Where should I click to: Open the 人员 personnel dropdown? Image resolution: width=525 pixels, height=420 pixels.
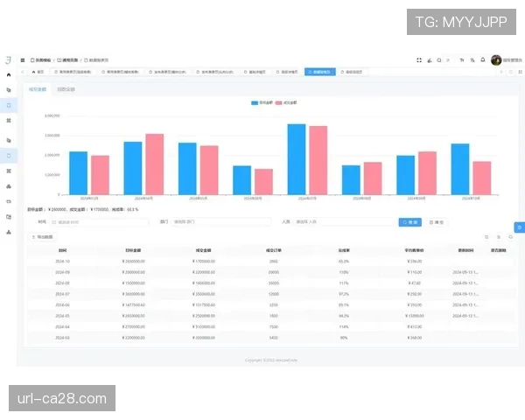341,222
